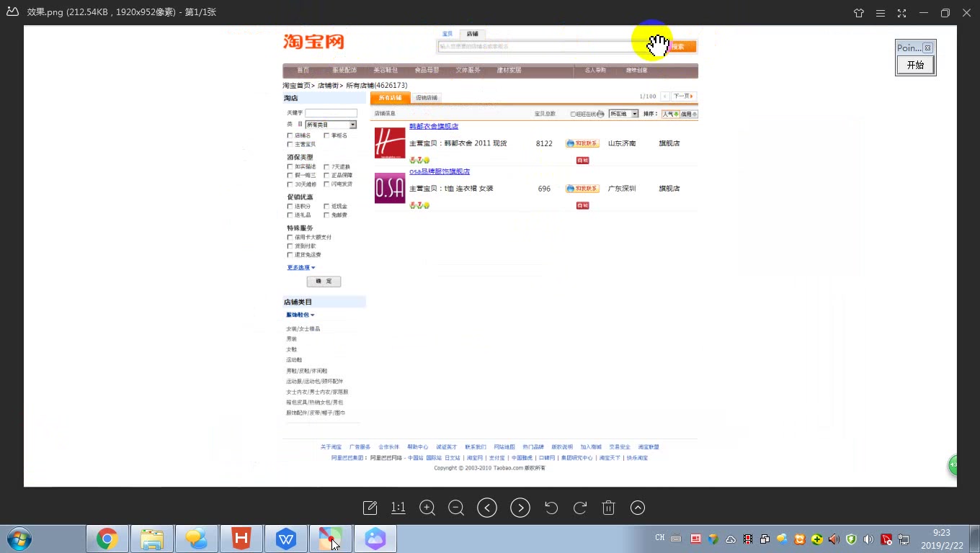Tick the 主营宝贝 checkbox

[290, 144]
